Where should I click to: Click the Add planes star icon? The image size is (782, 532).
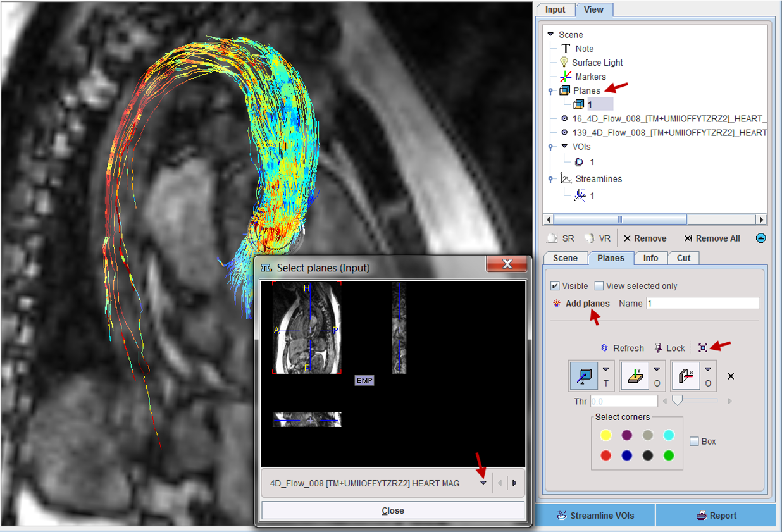(557, 304)
